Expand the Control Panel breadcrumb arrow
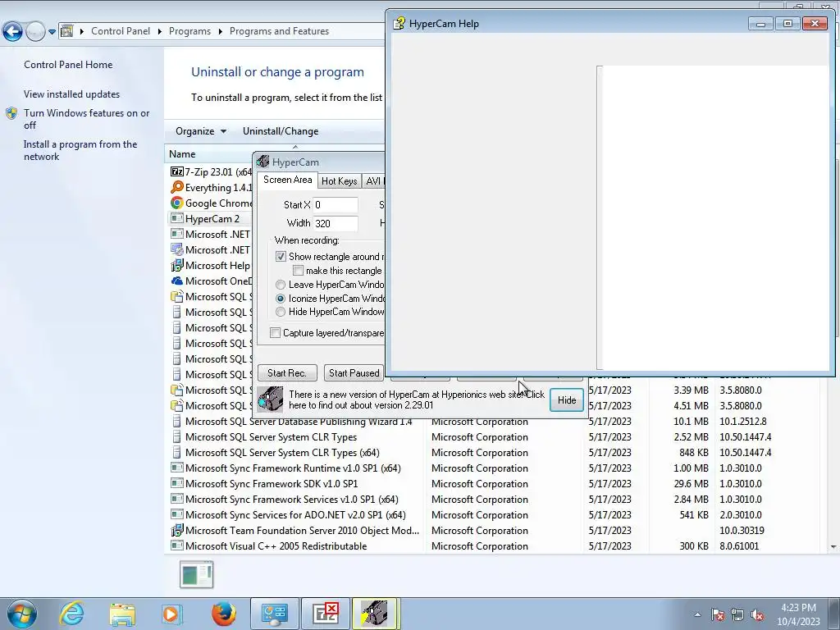This screenshot has height=630, width=840. 160,31
